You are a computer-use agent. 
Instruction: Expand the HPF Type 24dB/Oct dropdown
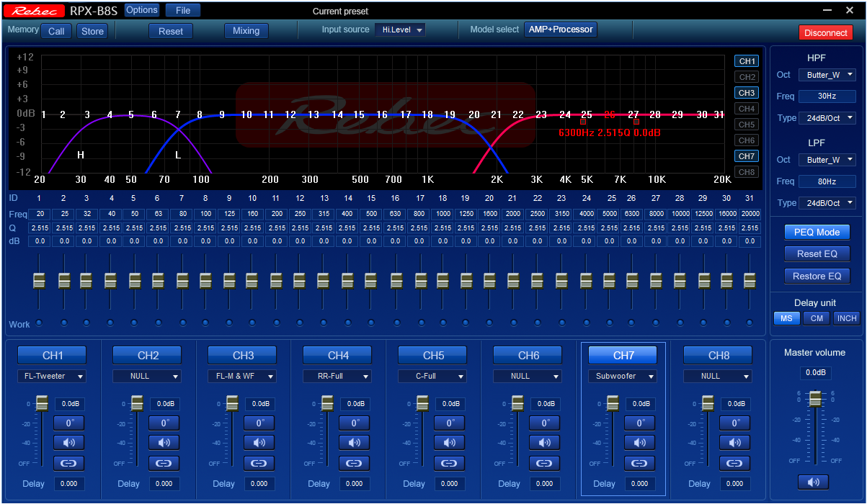point(827,118)
